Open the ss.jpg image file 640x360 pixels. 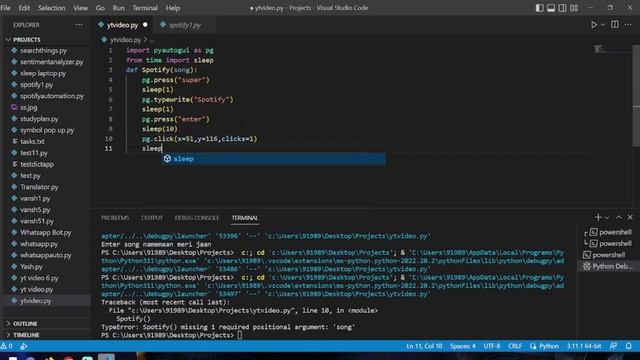(29, 107)
